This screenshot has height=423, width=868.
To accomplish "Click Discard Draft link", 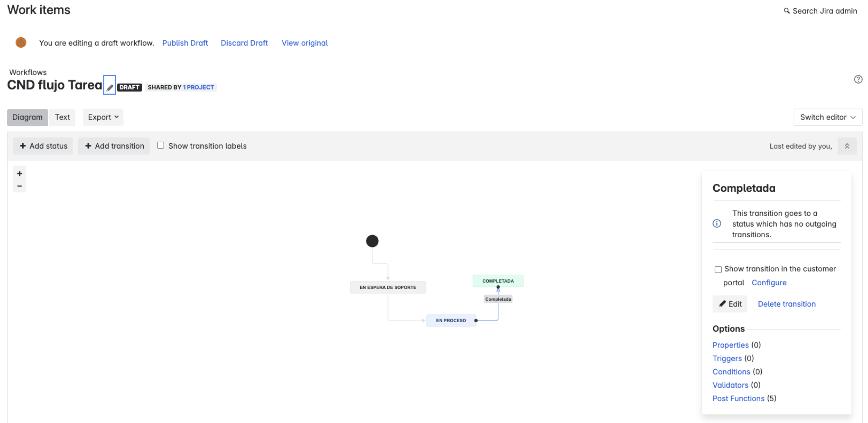I will pyautogui.click(x=244, y=43).
